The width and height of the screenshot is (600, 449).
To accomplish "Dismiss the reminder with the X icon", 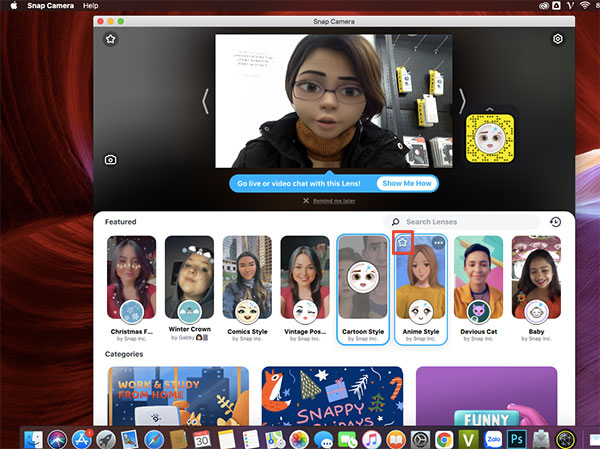I will [306, 201].
